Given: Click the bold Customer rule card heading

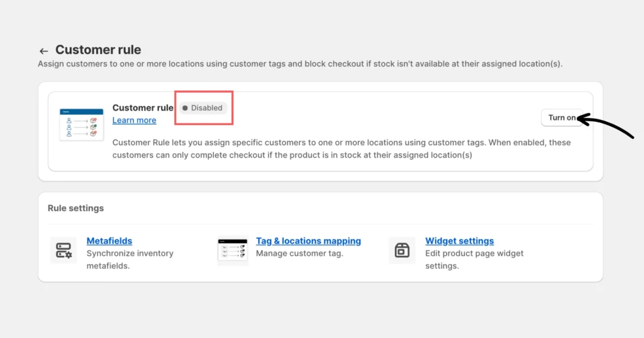Looking at the screenshot, I should pos(143,107).
